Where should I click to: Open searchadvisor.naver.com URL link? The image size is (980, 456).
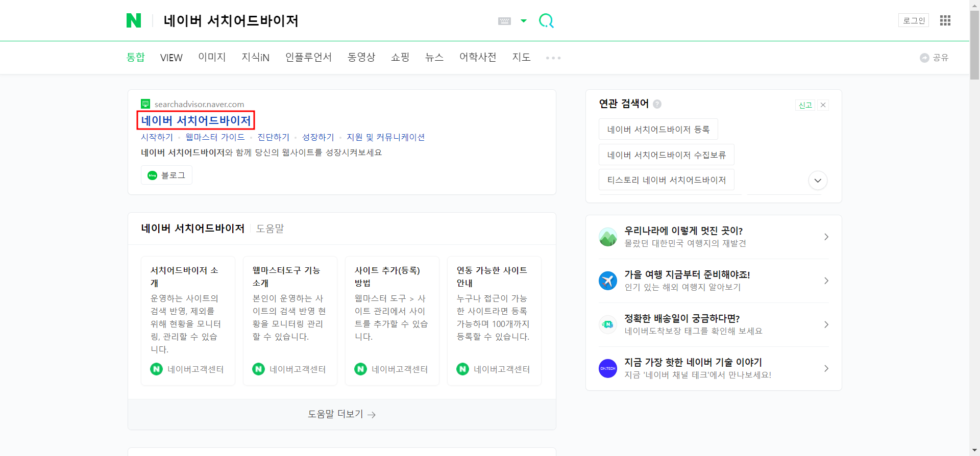[200, 104]
